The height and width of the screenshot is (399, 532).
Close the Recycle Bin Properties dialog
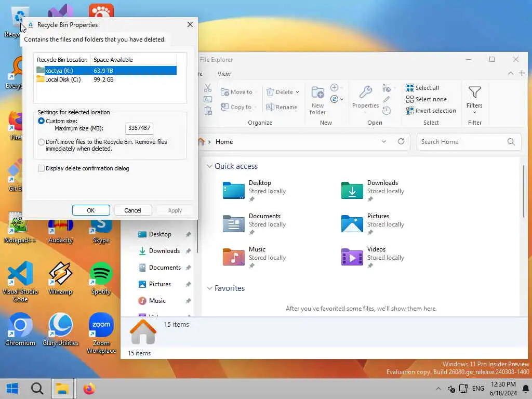(190, 24)
